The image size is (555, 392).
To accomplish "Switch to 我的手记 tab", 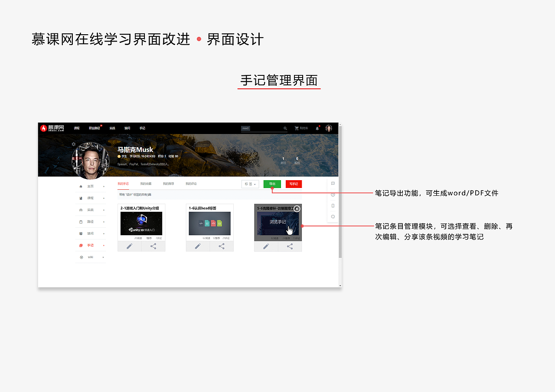I will 123,184.
